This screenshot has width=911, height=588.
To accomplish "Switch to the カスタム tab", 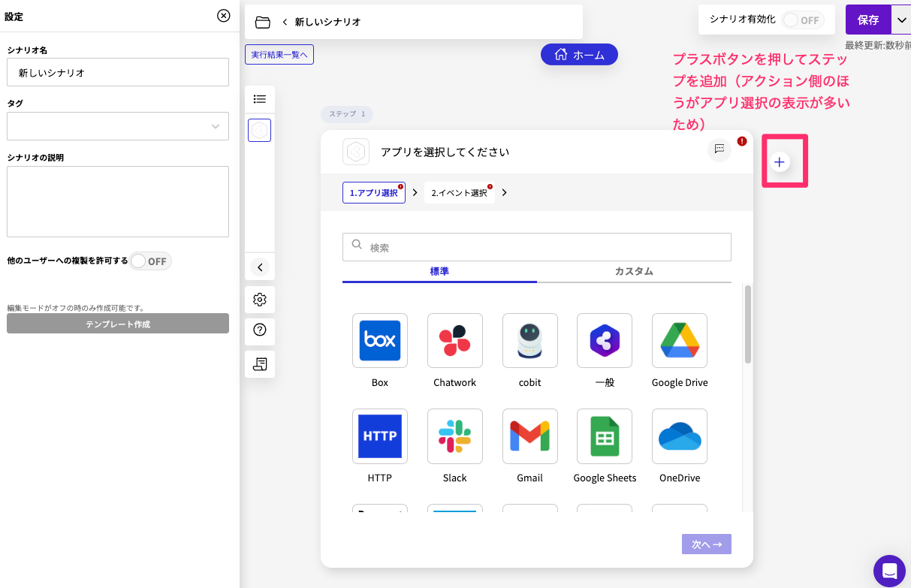I will pyautogui.click(x=634, y=272).
